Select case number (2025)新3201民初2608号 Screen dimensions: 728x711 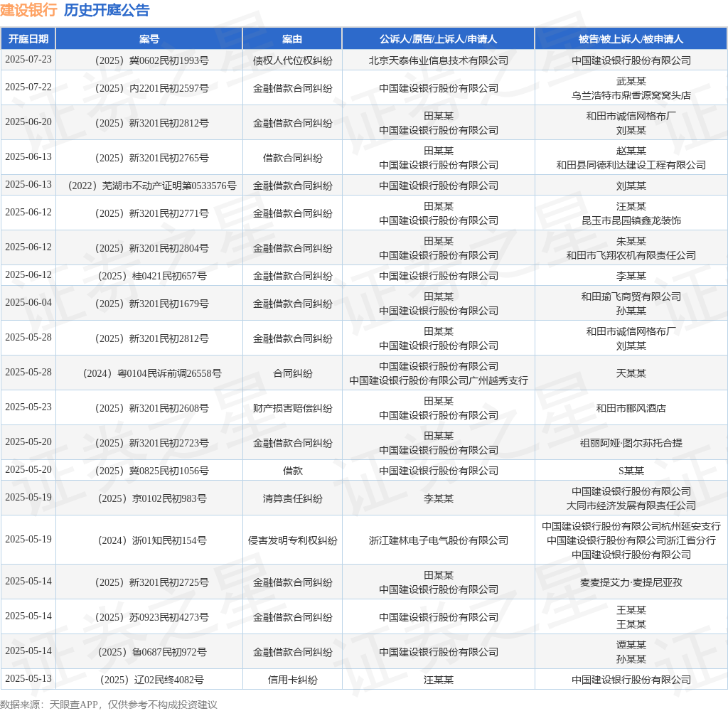(x=152, y=408)
